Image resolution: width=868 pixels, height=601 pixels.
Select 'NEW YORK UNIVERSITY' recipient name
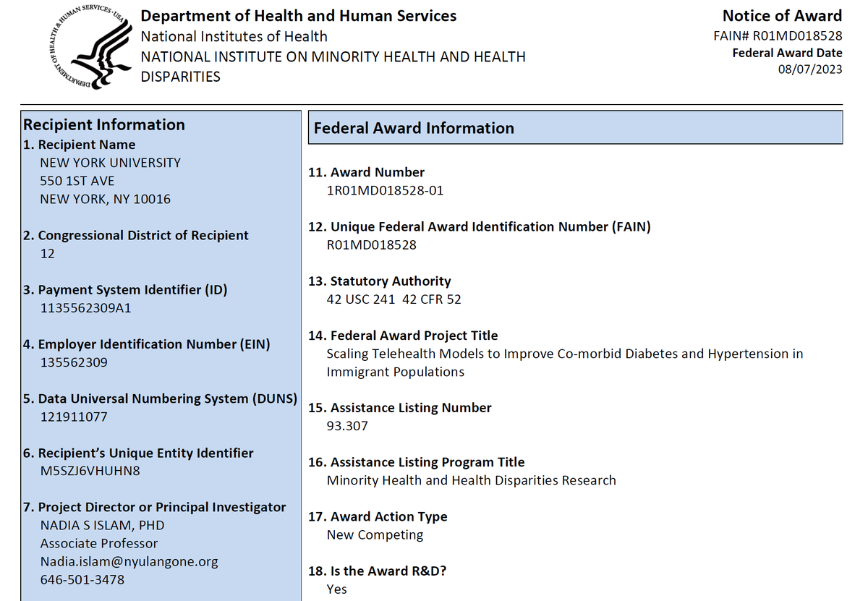[111, 163]
